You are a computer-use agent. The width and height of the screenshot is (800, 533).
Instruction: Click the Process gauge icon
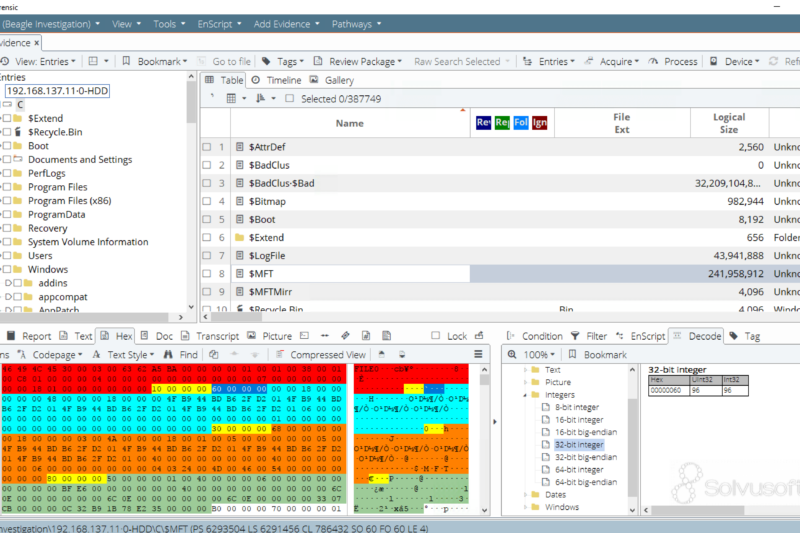point(653,61)
